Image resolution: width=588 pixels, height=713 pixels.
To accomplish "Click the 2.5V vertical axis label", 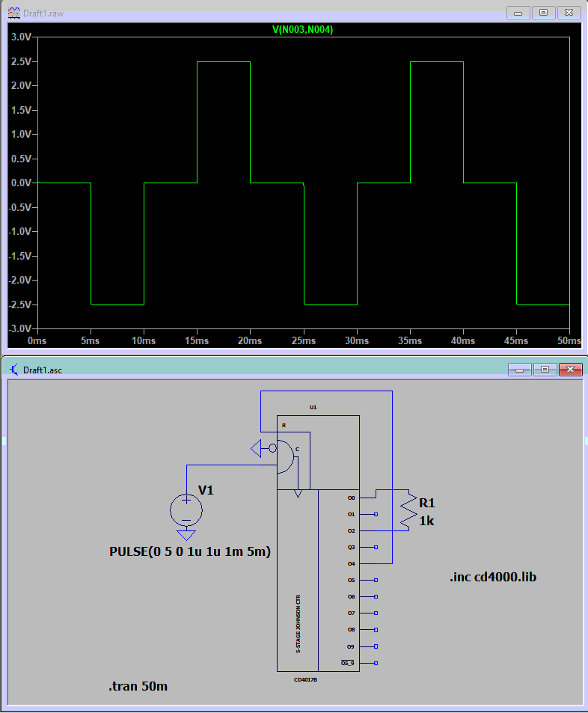I will point(21,61).
